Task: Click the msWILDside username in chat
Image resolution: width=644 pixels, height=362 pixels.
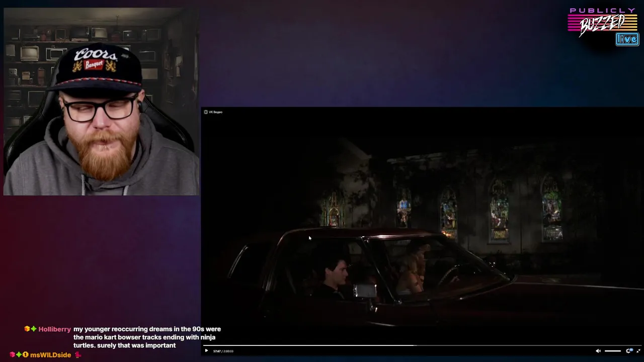Action: tap(50, 355)
